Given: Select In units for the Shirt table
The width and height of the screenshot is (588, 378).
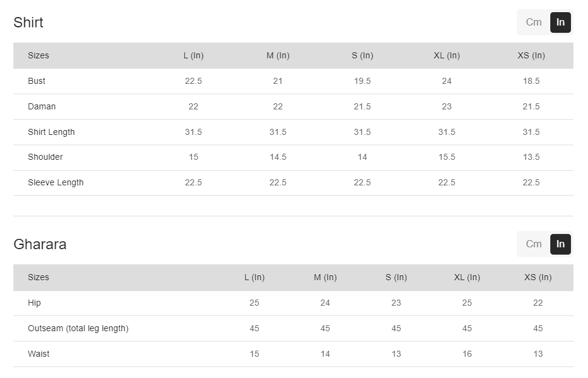Looking at the screenshot, I should pyautogui.click(x=560, y=22).
